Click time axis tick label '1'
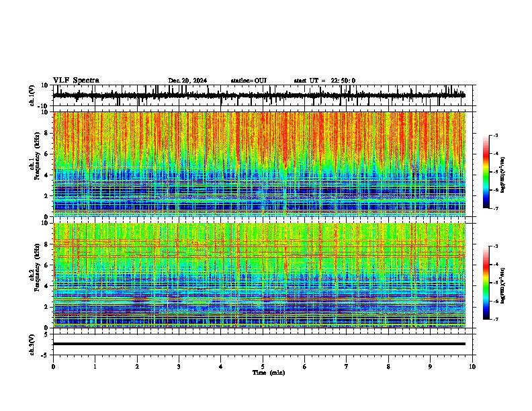Screen dimensions: 532x411 coord(95,367)
